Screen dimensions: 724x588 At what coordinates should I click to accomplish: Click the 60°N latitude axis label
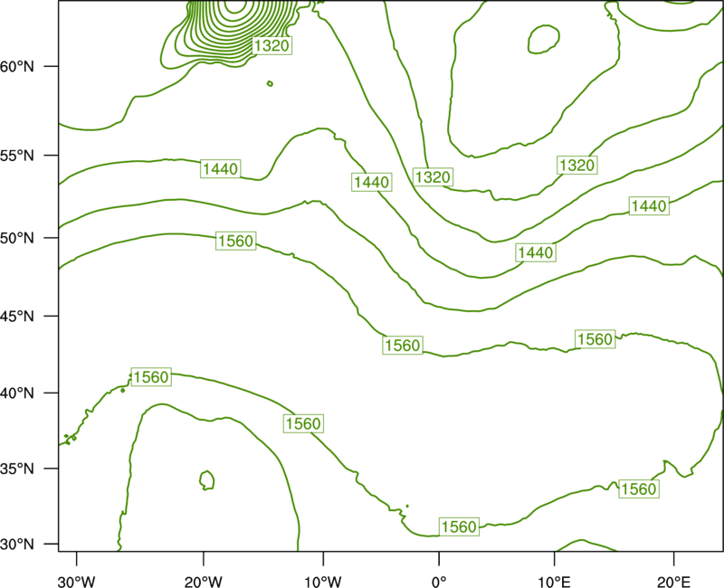[17, 67]
